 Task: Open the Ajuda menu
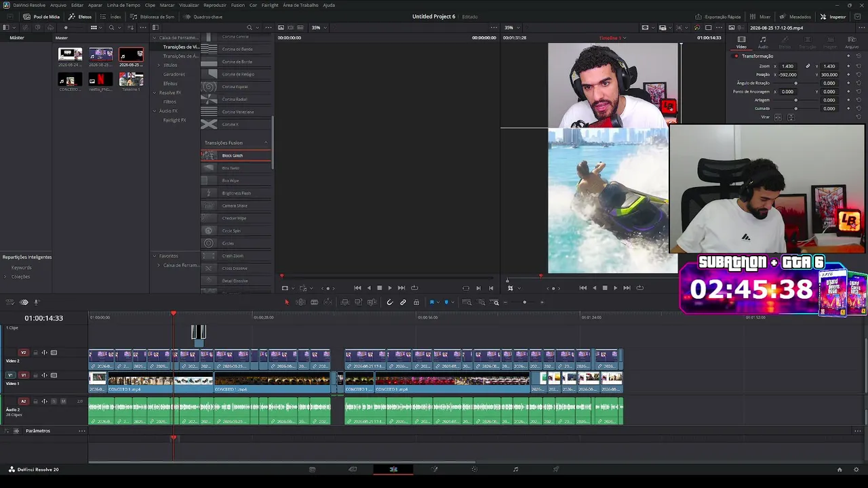329,5
